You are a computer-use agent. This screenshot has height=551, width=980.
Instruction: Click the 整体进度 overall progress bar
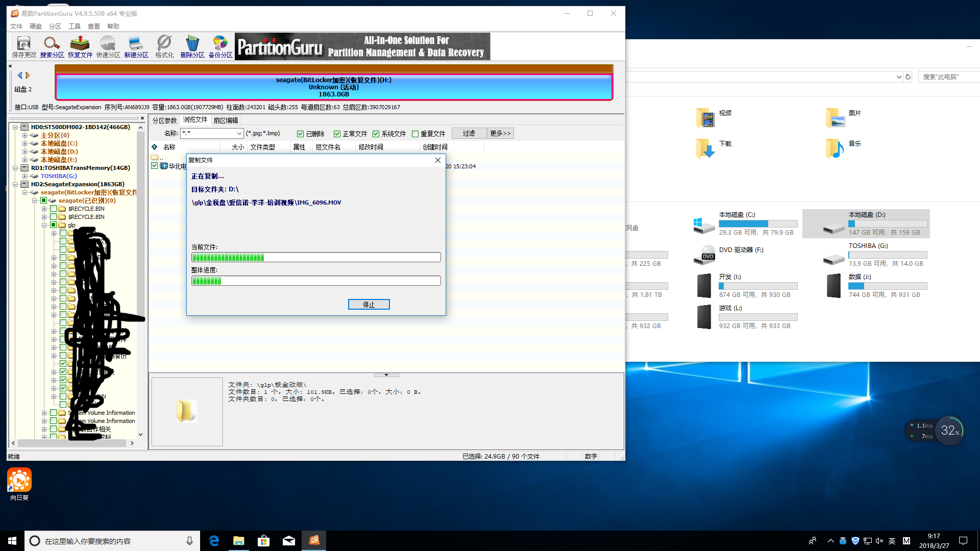[316, 281]
